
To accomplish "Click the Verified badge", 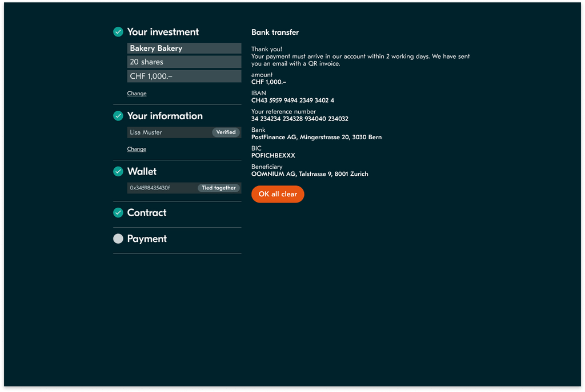I will tap(226, 132).
